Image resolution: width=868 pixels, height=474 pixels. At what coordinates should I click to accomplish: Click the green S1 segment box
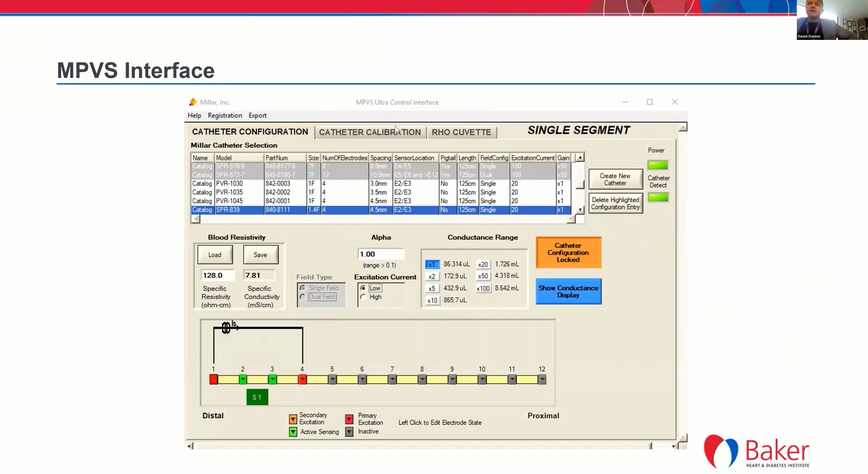[x=257, y=397]
